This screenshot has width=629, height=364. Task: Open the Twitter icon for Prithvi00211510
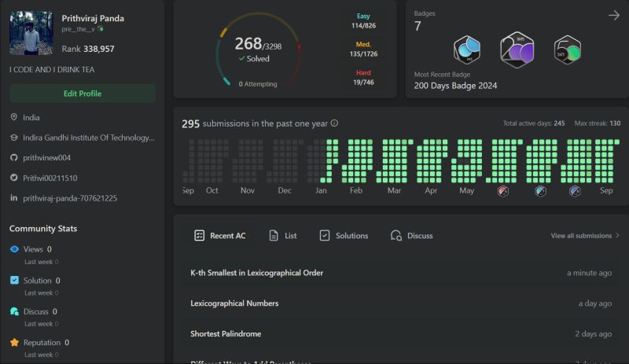coord(14,178)
